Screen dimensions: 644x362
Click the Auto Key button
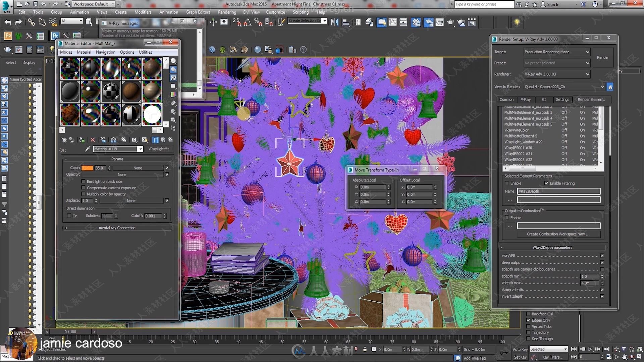(x=520, y=349)
